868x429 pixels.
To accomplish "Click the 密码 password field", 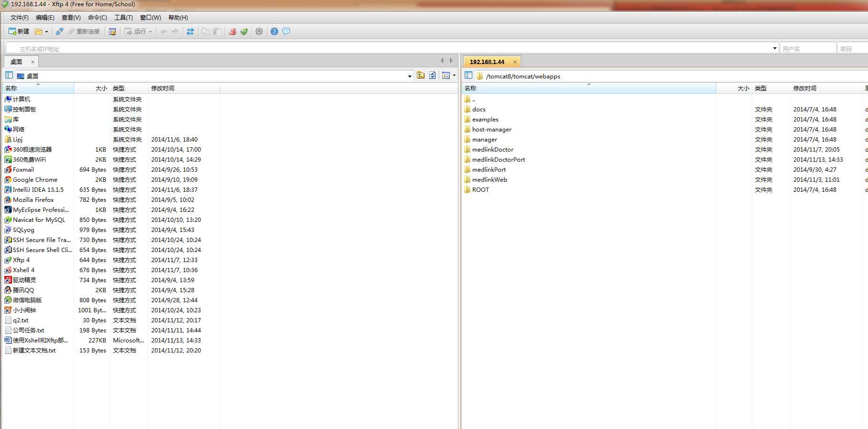I will coord(853,48).
